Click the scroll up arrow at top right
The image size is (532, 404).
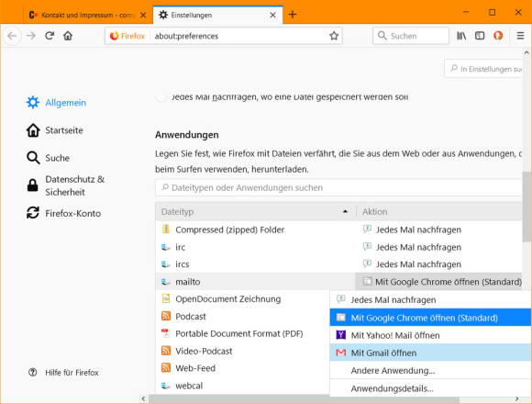tap(526, 52)
